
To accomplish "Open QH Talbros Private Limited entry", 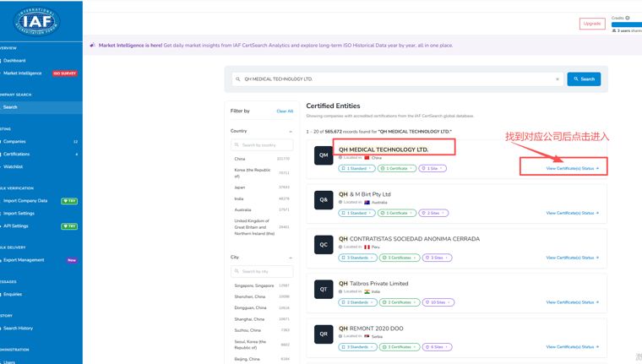I will tap(373, 284).
